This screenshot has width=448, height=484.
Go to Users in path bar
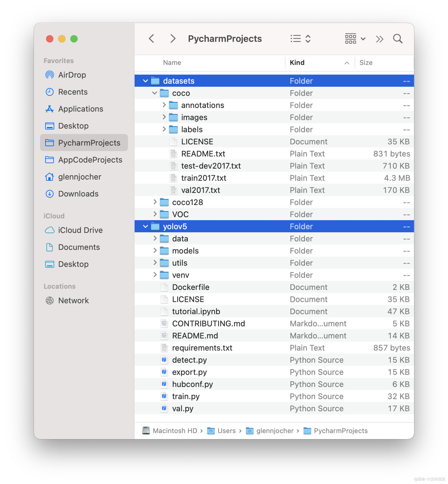[x=221, y=431]
